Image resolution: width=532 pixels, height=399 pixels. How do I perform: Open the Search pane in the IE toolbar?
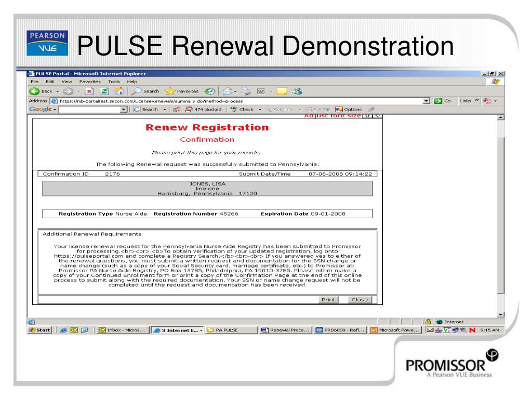145,91
